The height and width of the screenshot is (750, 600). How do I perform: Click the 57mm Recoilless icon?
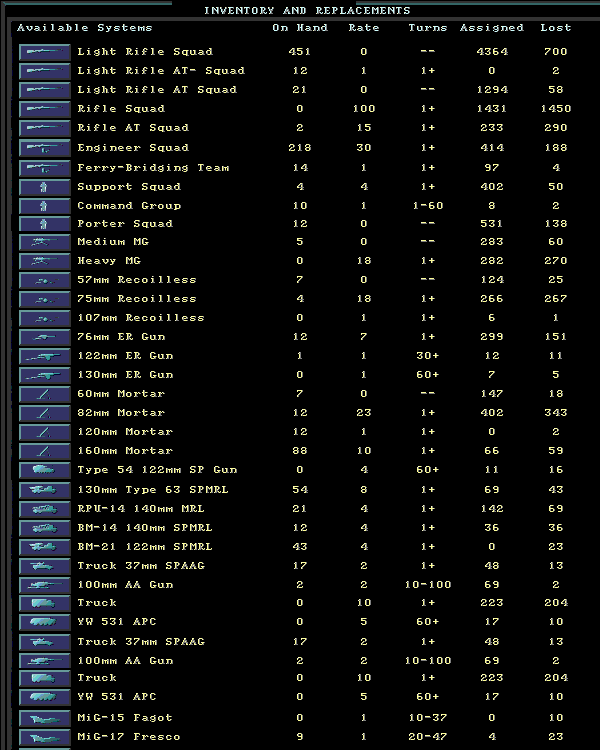[45, 280]
